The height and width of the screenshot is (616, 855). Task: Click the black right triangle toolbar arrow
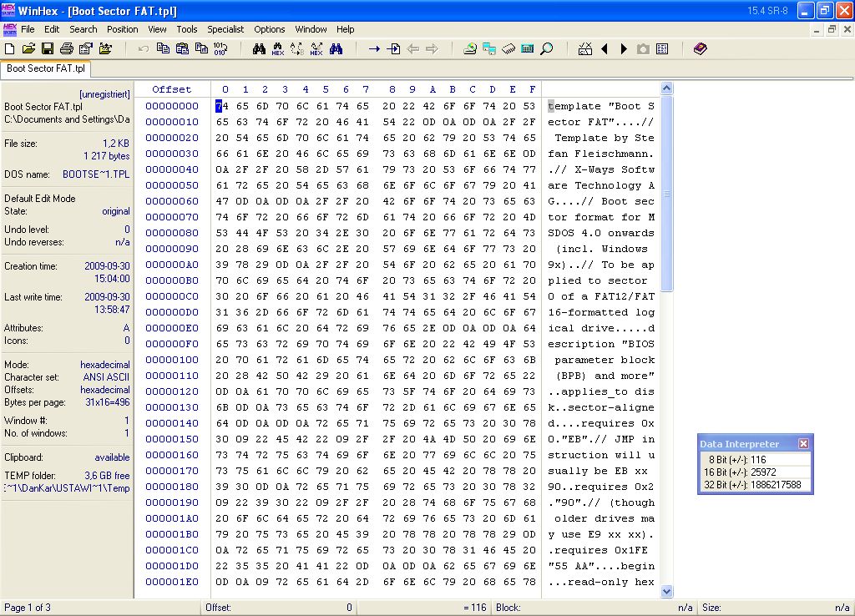click(x=624, y=49)
